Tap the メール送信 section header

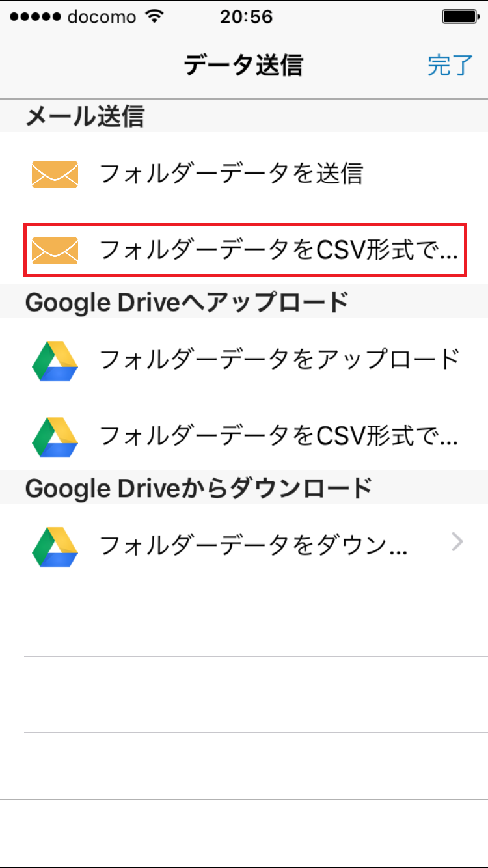tap(85, 116)
